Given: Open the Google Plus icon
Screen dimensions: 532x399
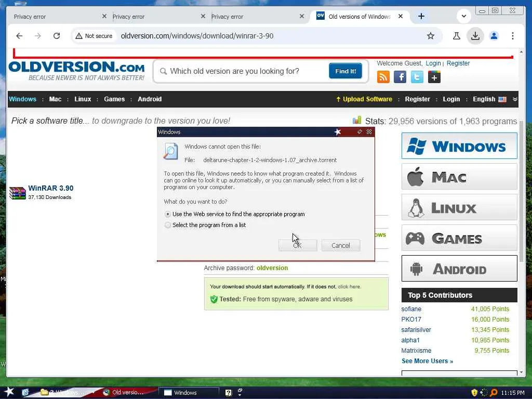Looking at the screenshot, I should coord(434,77).
